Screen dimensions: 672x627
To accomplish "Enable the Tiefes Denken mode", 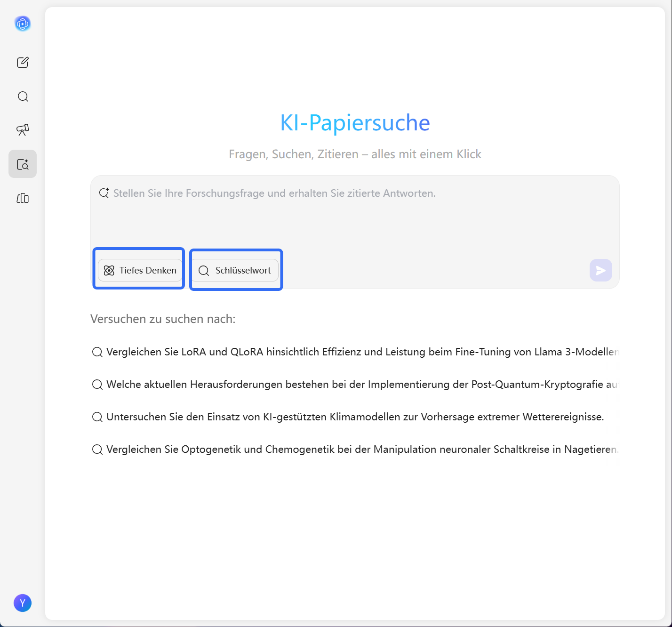I will [139, 270].
